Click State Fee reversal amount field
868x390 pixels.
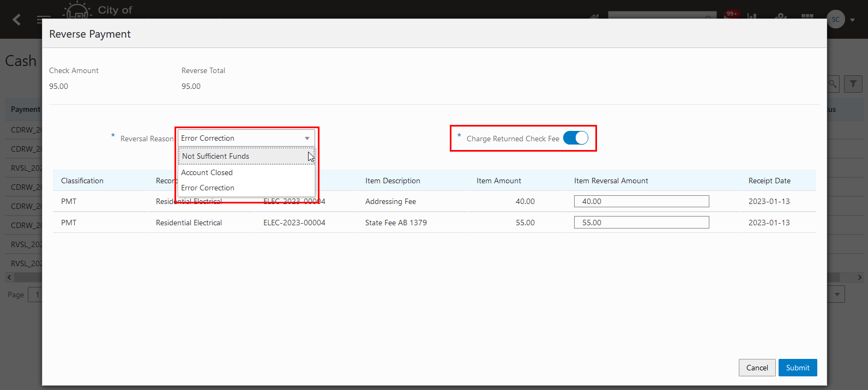[641, 223]
